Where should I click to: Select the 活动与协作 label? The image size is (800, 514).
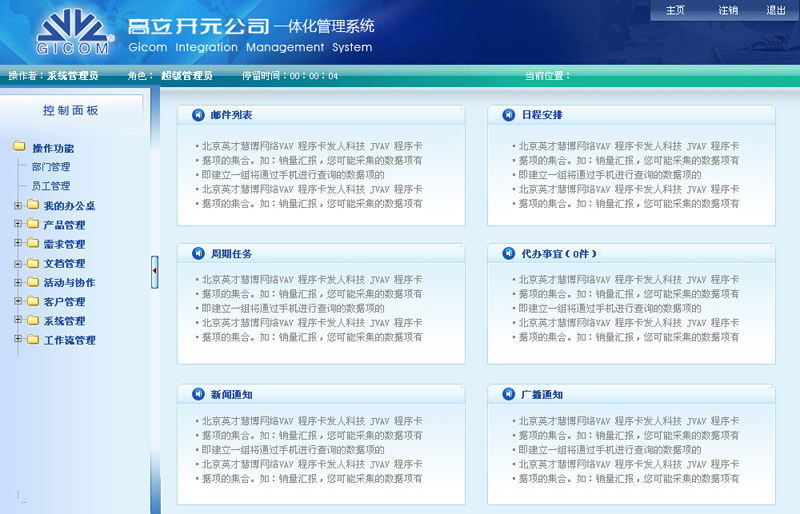pyautogui.click(x=69, y=282)
